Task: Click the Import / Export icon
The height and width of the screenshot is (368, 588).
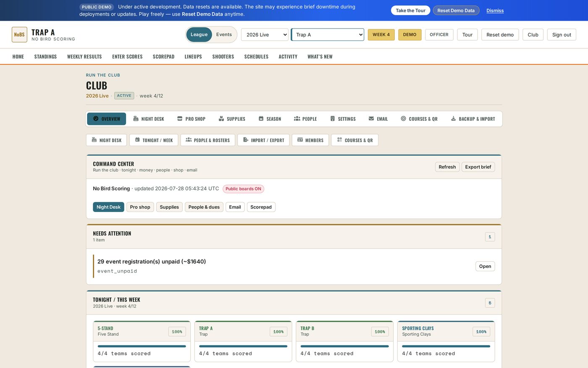Action: point(246,140)
